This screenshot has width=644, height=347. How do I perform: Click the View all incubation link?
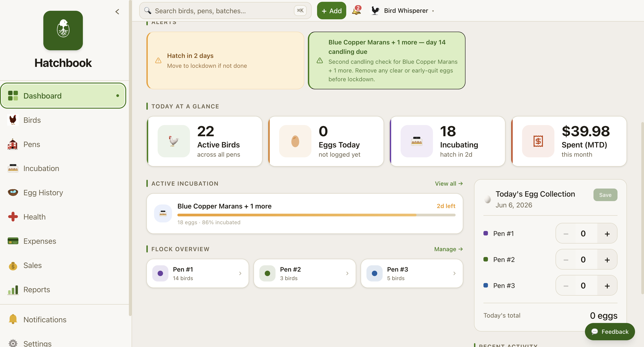pos(449,184)
